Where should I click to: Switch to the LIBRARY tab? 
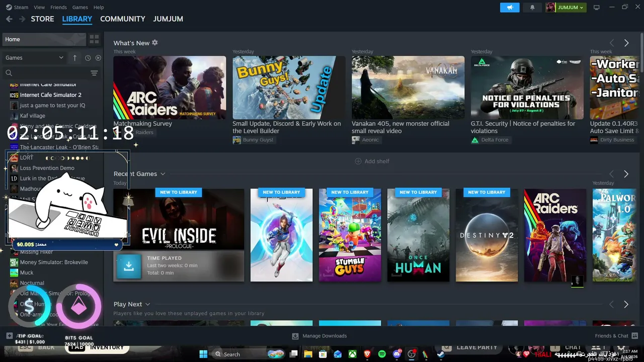(x=77, y=19)
